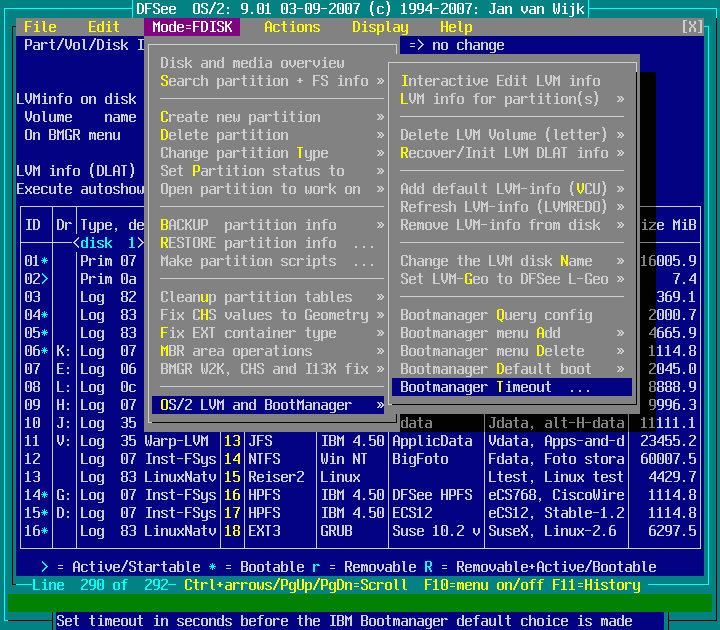Select Bootmanager Query config
The image size is (720, 630).
pyautogui.click(x=496, y=315)
